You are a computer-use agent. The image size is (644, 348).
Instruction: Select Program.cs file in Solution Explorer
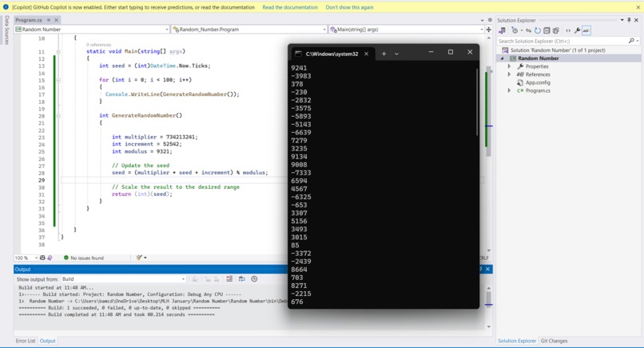coord(538,90)
